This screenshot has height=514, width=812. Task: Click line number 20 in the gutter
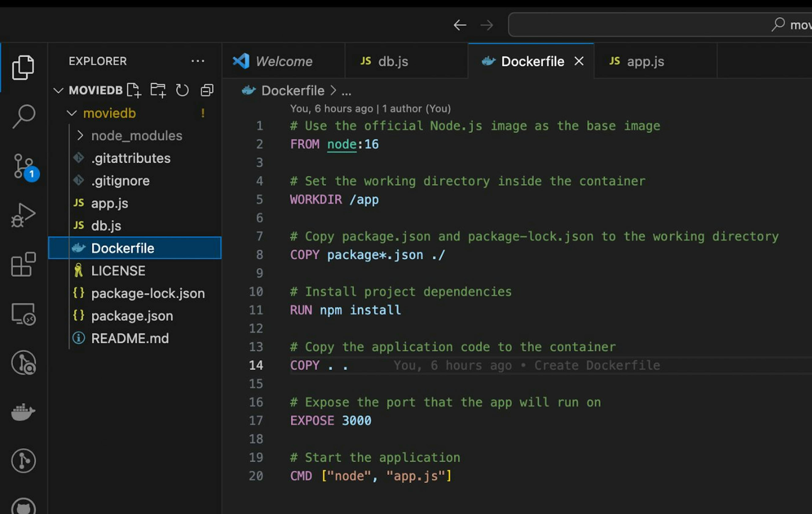[x=256, y=476]
